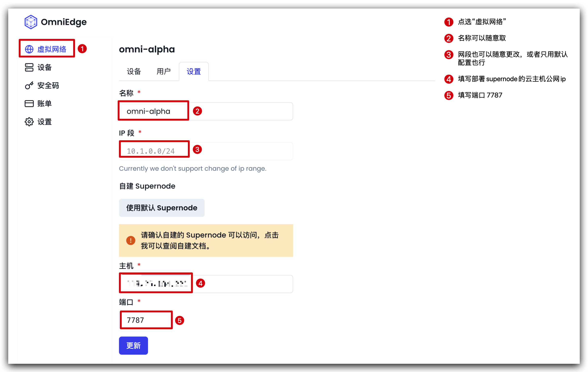Click the gear icon beside 设置 in the sidebar

coord(29,122)
